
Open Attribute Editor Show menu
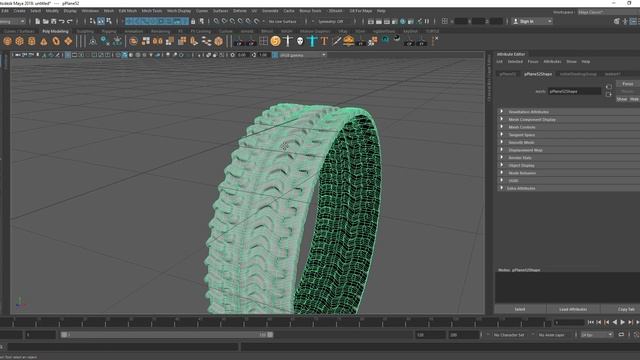click(571, 62)
